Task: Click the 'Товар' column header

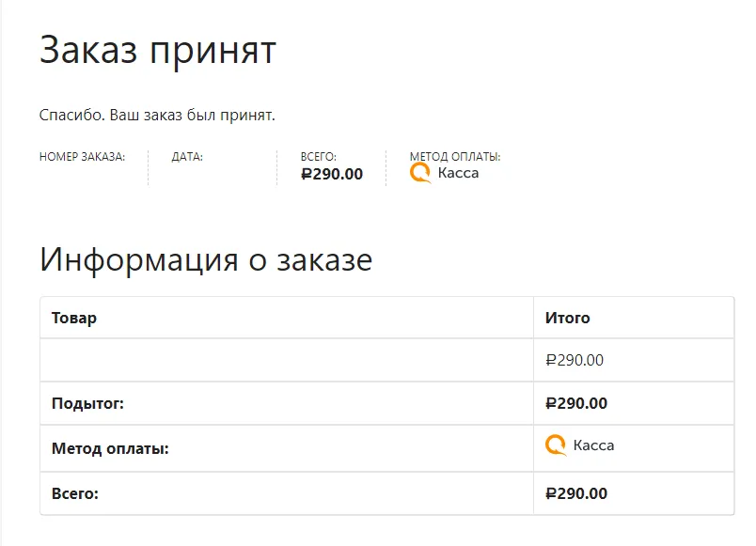Action: point(74,318)
